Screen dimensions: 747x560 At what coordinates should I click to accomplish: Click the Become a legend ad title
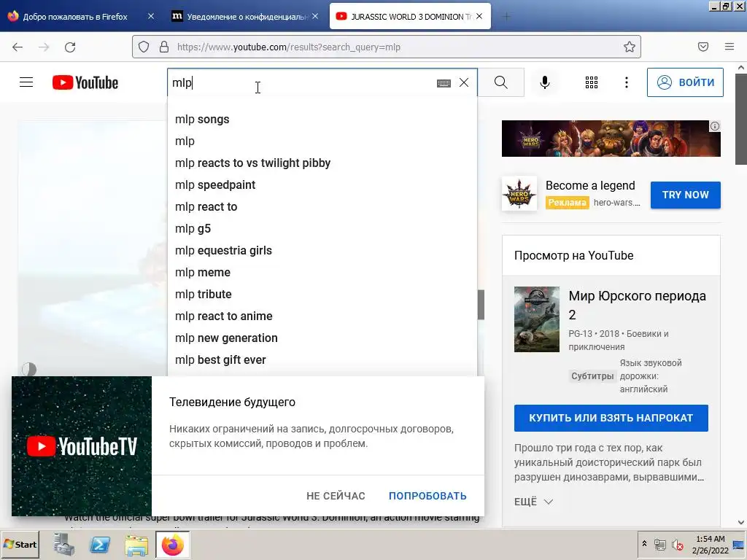(x=590, y=185)
